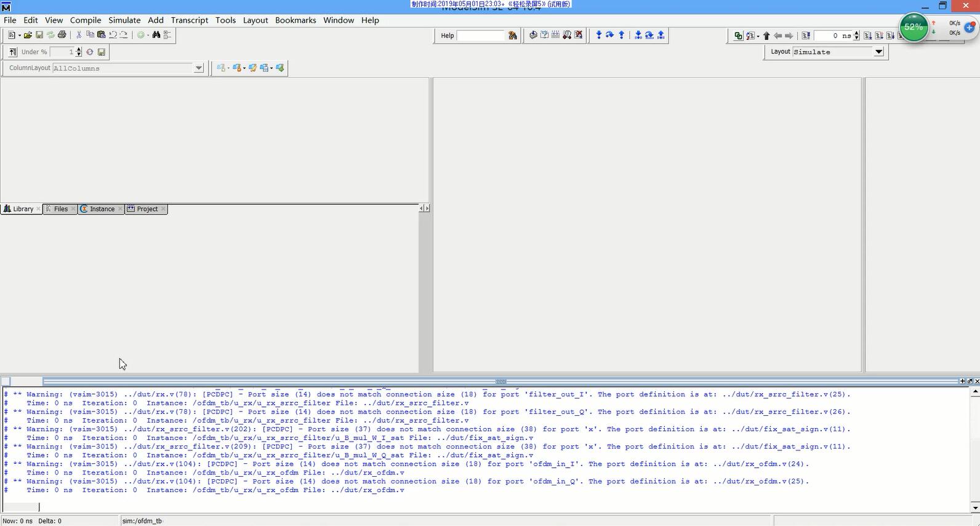
Task: Click the Restart simulation icon
Action: [x=806, y=36]
